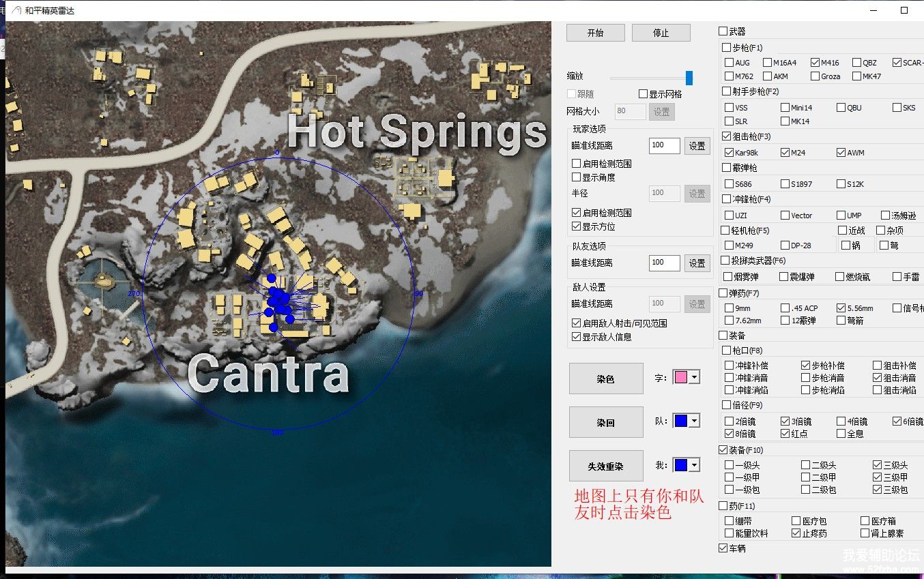
Task: Uncheck the 狙击枪(F3) checkbox
Action: point(727,136)
